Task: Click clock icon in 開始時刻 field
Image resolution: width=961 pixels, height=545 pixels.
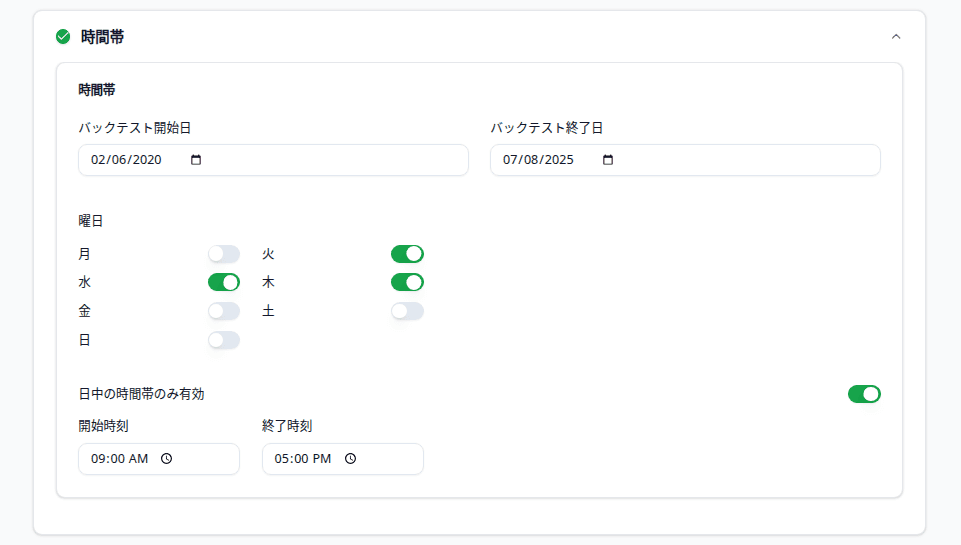Action: 167,459
